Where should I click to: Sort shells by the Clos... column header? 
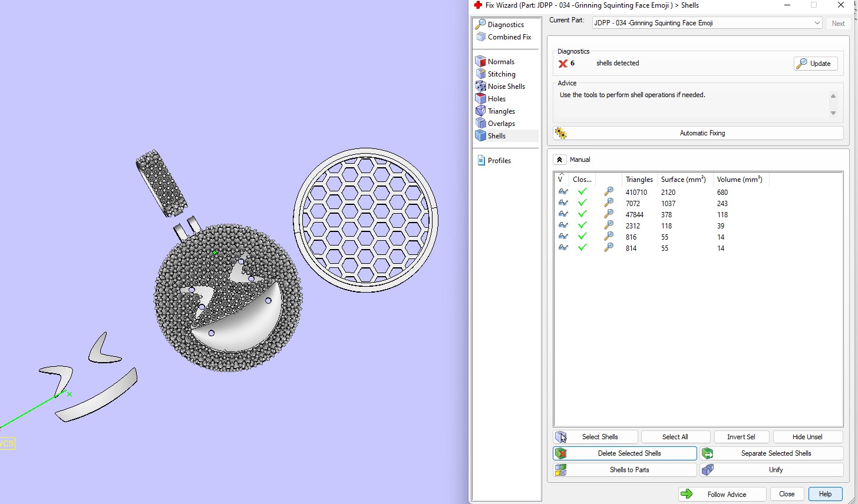[x=582, y=179]
